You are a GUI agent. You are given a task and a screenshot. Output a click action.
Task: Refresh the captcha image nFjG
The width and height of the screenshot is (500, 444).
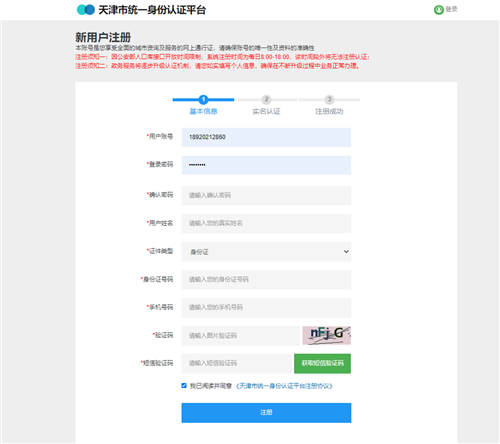point(326,335)
